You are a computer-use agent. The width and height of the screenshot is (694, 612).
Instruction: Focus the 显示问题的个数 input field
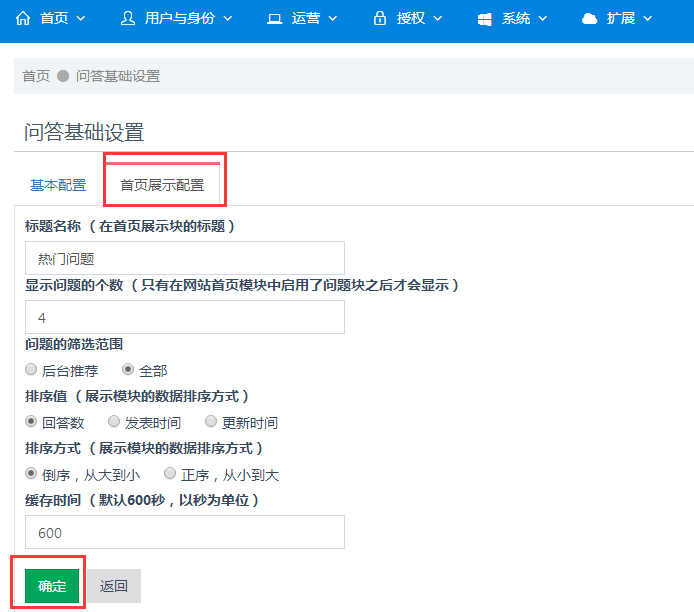[185, 317]
